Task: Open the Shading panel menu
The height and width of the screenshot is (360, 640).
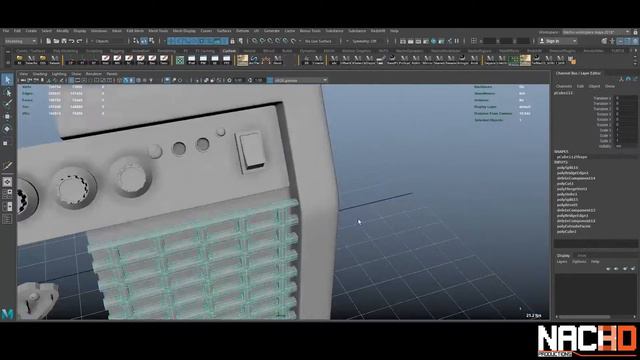Action: (40, 74)
